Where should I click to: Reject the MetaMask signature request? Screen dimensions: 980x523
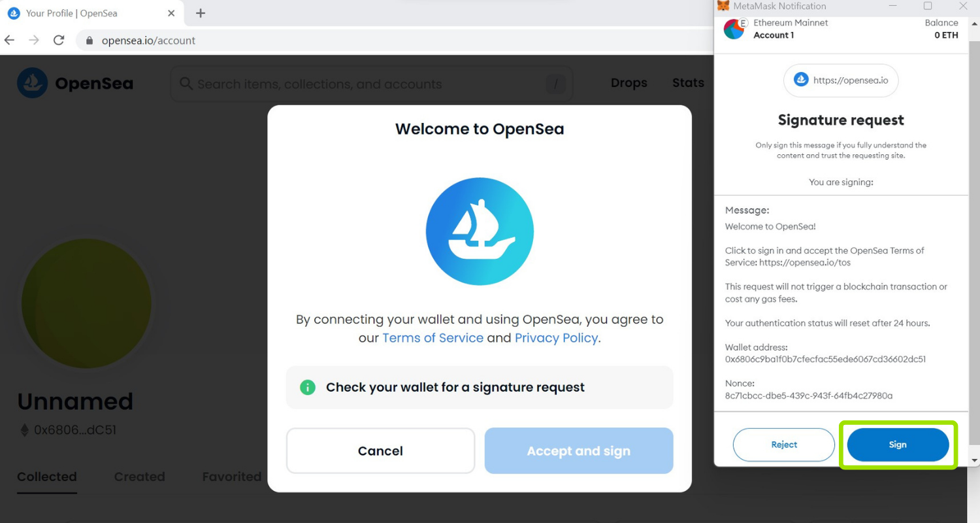pyautogui.click(x=784, y=445)
